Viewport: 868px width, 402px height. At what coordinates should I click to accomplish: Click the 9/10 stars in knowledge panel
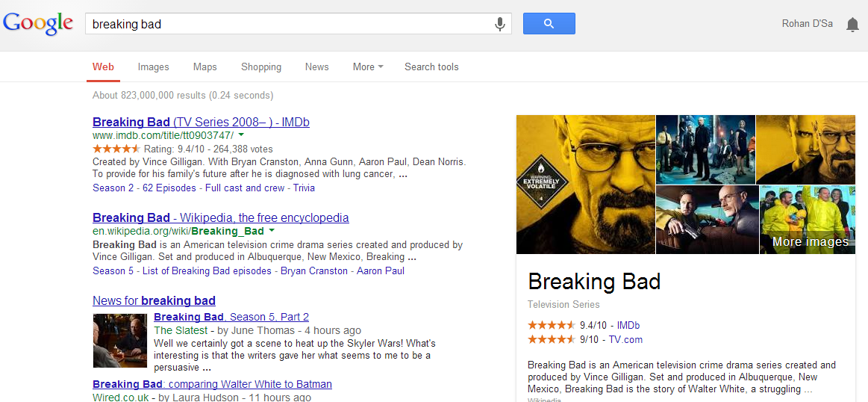[x=552, y=340]
